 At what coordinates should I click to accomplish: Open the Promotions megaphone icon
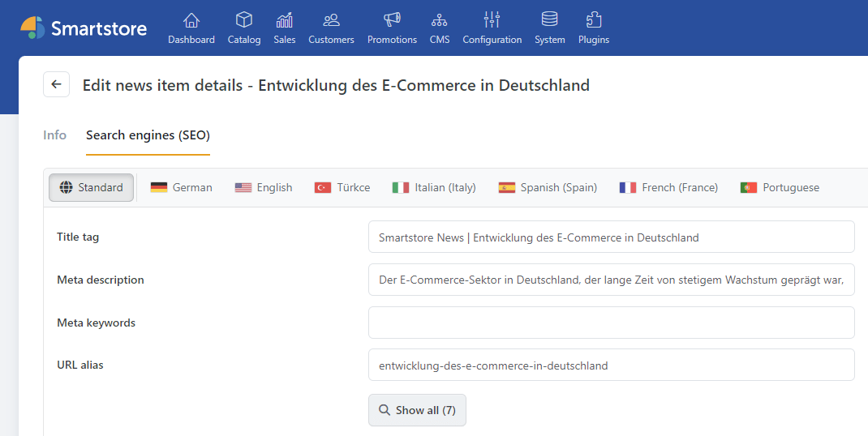click(x=392, y=20)
